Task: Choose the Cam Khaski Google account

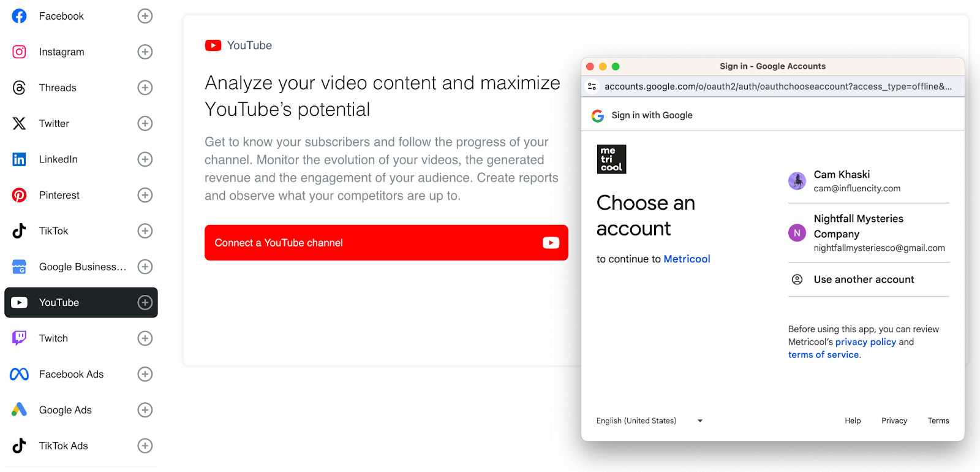Action: 869,181
